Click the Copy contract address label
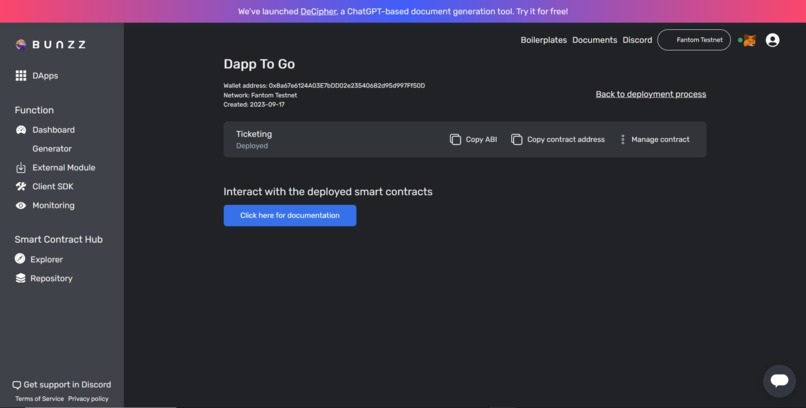 click(566, 139)
